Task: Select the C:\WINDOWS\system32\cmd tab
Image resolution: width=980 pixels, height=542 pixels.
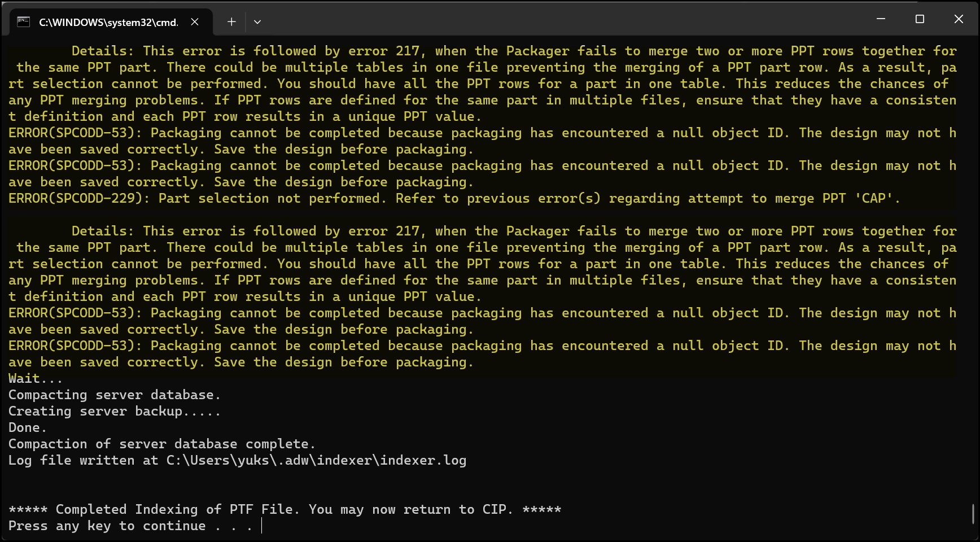Action: tap(107, 22)
